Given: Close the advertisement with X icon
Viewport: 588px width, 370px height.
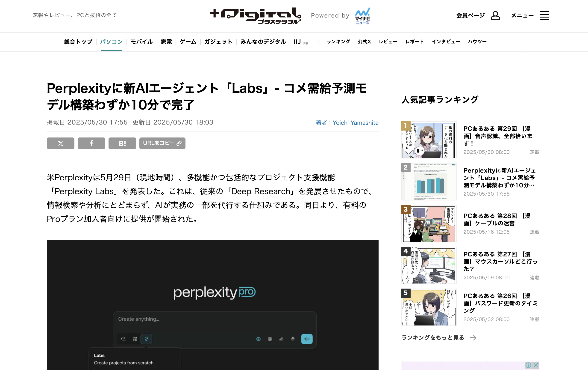Looking at the screenshot, I should pos(535,365).
